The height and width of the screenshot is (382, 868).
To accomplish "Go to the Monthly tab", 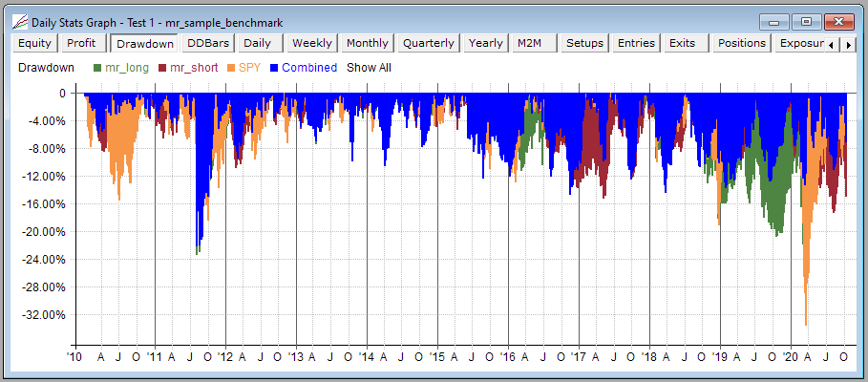I will tap(367, 43).
